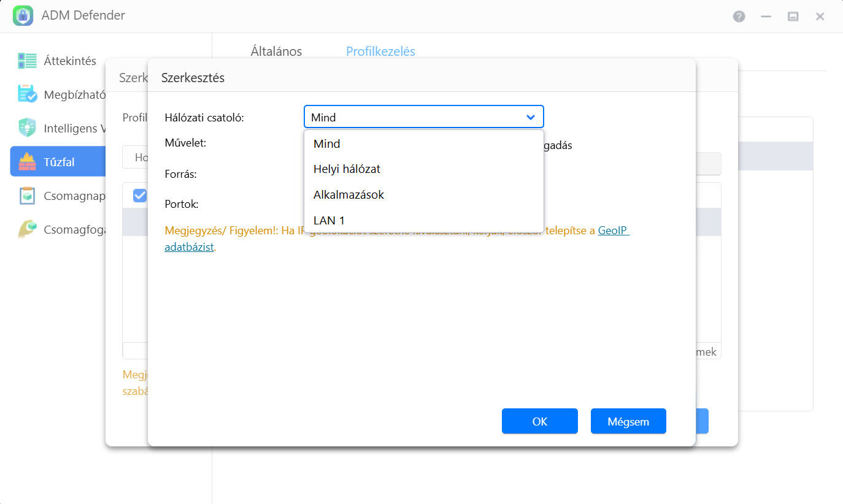This screenshot has width=843, height=504.
Task: Click the Csomagfogás packet capture icon
Action: pyautogui.click(x=27, y=229)
